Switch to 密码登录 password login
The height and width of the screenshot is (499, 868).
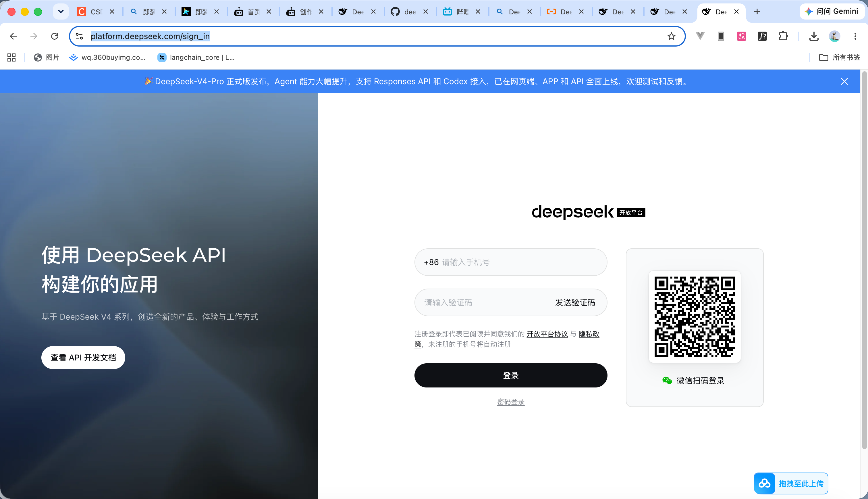511,402
